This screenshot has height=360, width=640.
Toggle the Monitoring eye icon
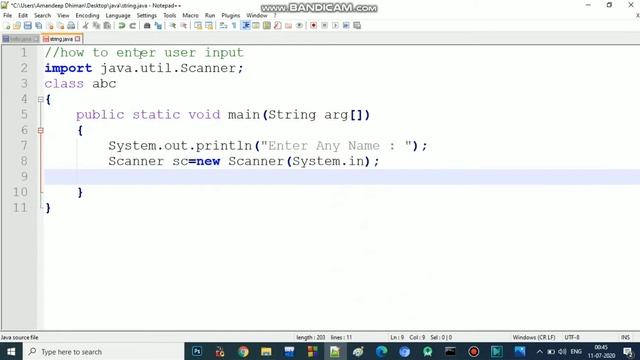tap(299, 26)
